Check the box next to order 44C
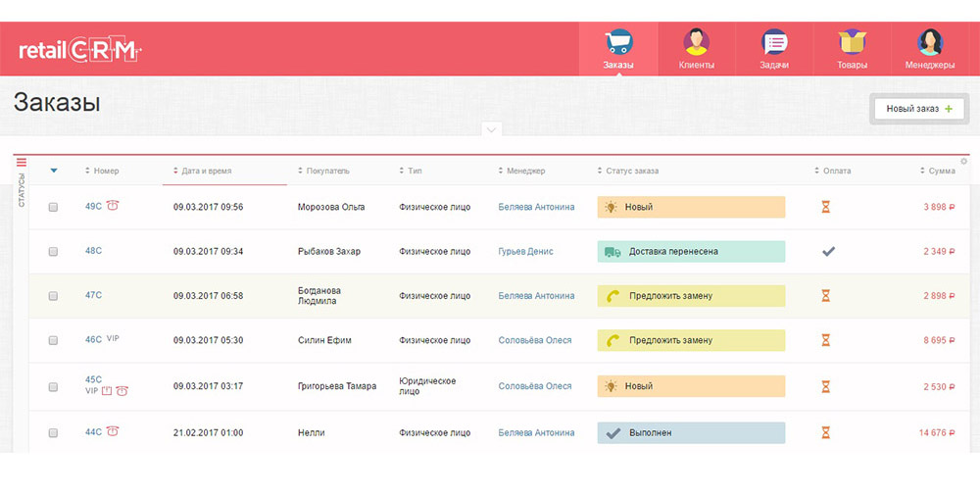The width and height of the screenshot is (980, 497). coord(53,432)
